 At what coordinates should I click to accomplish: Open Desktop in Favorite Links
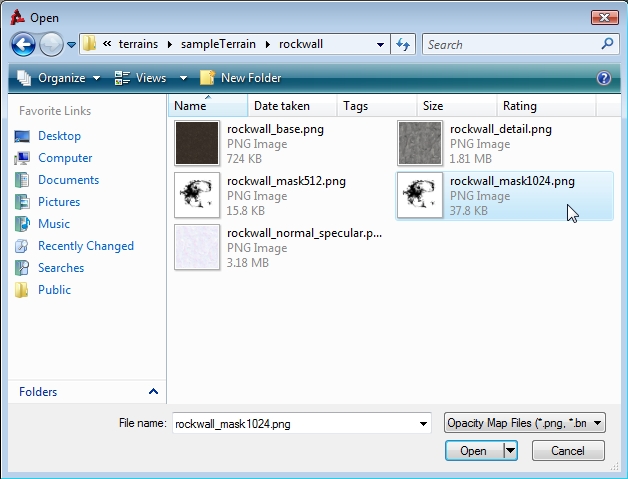click(59, 136)
